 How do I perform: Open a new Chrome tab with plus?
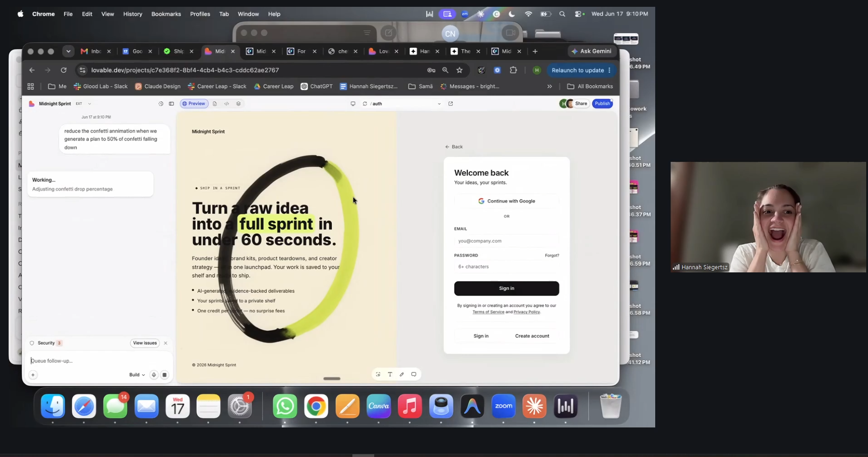tap(535, 51)
